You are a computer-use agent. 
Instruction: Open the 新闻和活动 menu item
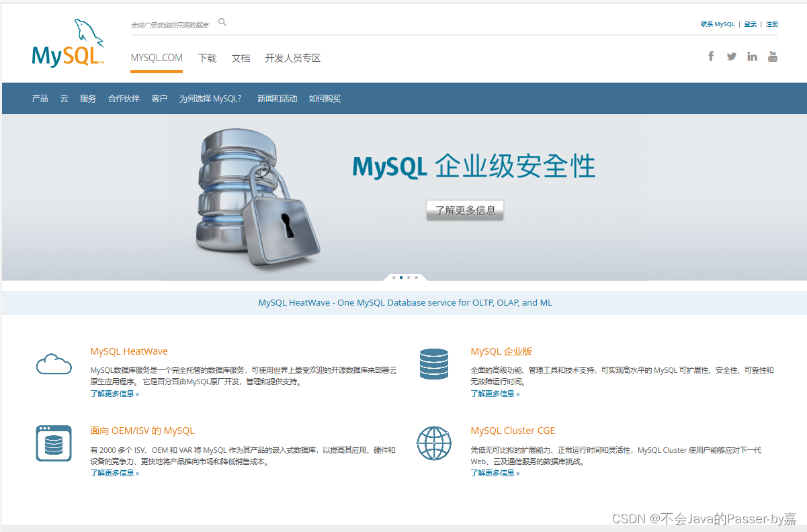click(277, 98)
